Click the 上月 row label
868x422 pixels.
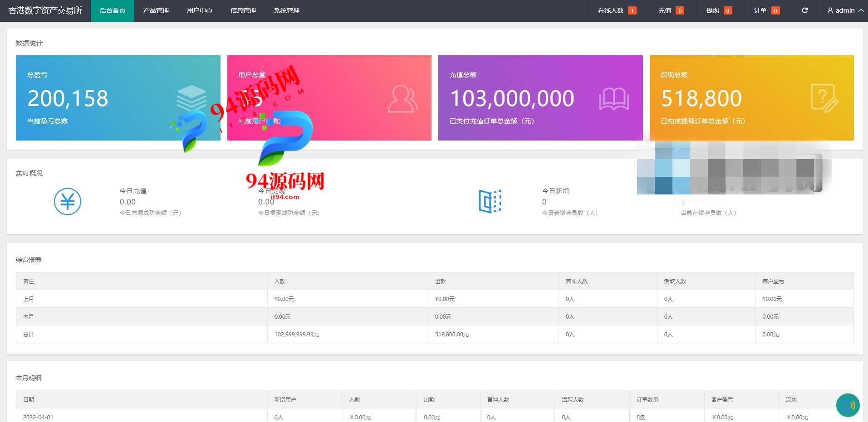coord(29,299)
